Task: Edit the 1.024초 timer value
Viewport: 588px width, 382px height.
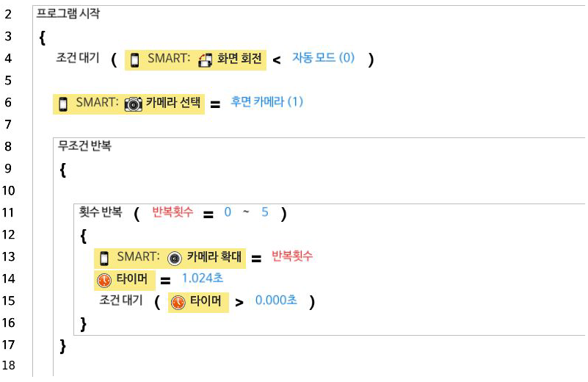Action: tap(203, 279)
